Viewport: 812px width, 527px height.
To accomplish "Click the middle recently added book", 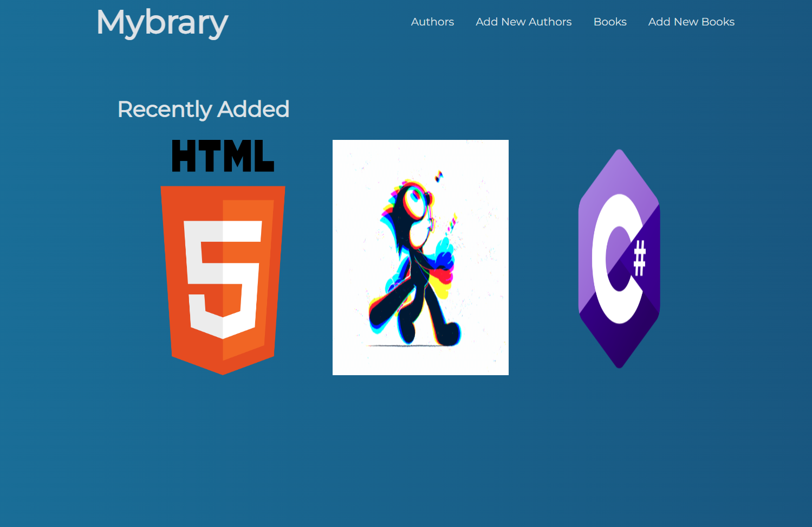I will tap(420, 257).
